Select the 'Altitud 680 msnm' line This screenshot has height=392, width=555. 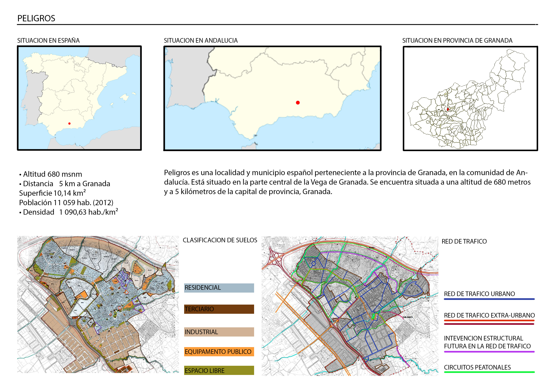(x=50, y=174)
